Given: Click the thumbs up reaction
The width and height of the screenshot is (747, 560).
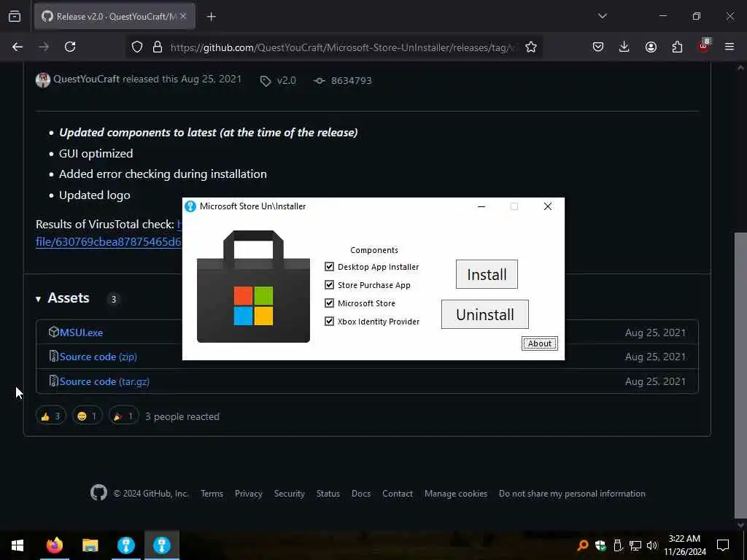Looking at the screenshot, I should pyautogui.click(x=50, y=416).
